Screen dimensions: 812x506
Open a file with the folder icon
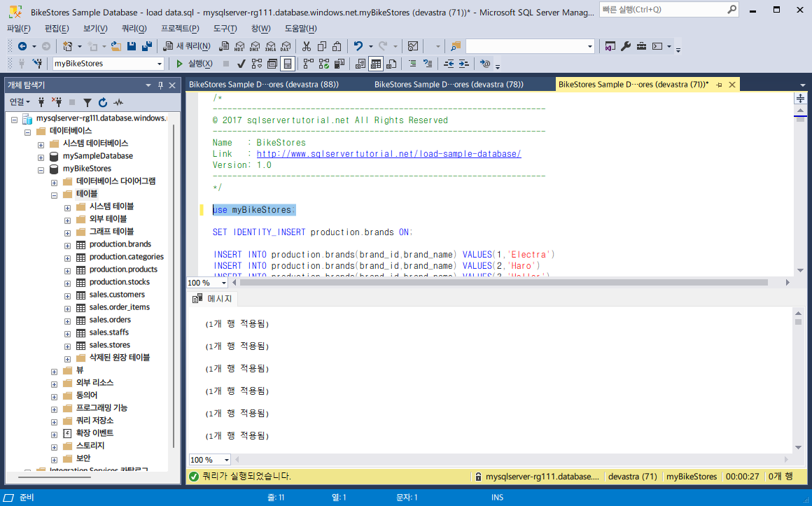tap(116, 47)
